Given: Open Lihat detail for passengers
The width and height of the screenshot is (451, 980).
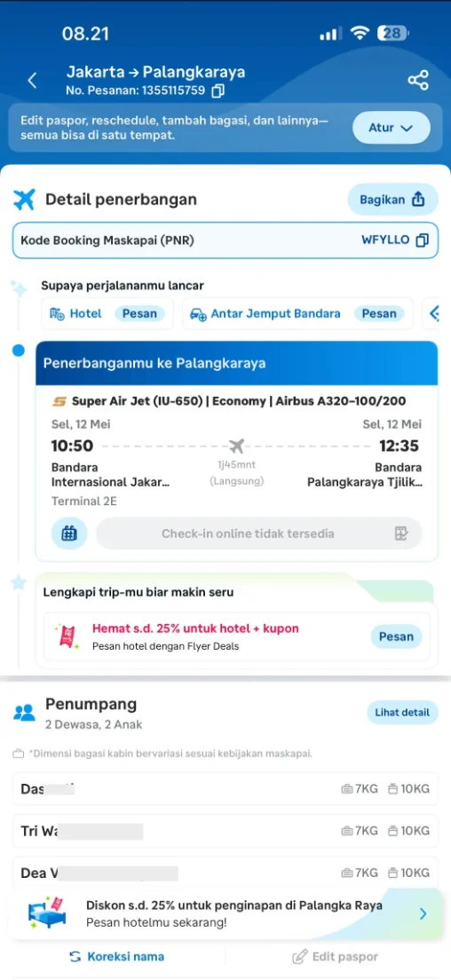Looking at the screenshot, I should 402,713.
